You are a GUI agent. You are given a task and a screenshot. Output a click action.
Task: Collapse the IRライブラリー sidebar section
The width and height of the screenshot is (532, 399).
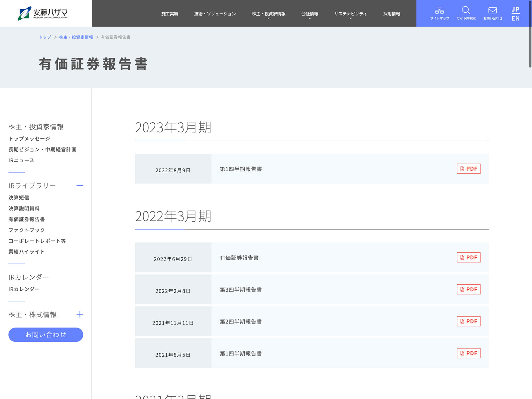point(80,186)
